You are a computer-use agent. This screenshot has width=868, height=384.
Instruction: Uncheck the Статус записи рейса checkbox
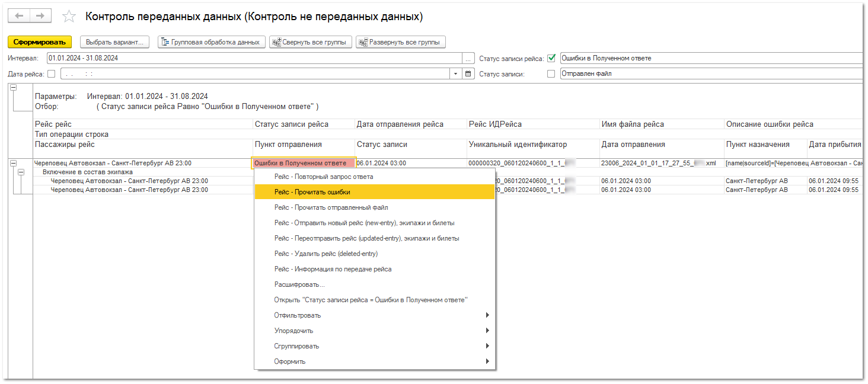pyautogui.click(x=551, y=58)
